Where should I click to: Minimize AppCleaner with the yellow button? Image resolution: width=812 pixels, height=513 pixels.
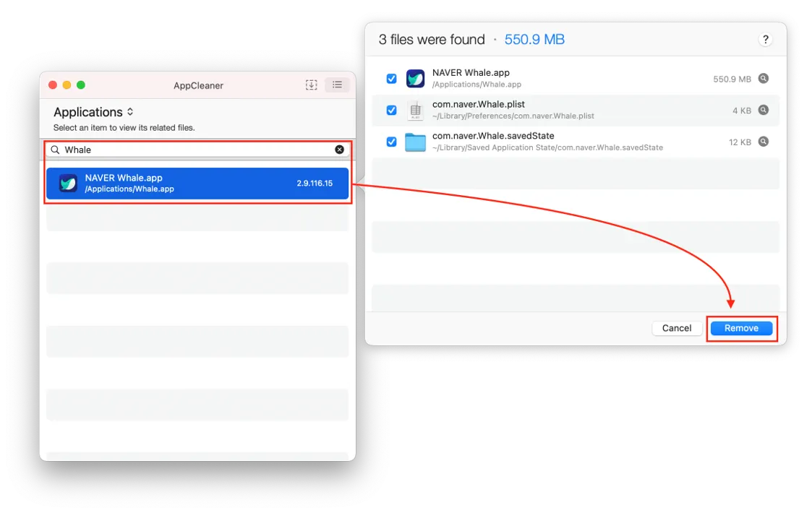pos(67,85)
